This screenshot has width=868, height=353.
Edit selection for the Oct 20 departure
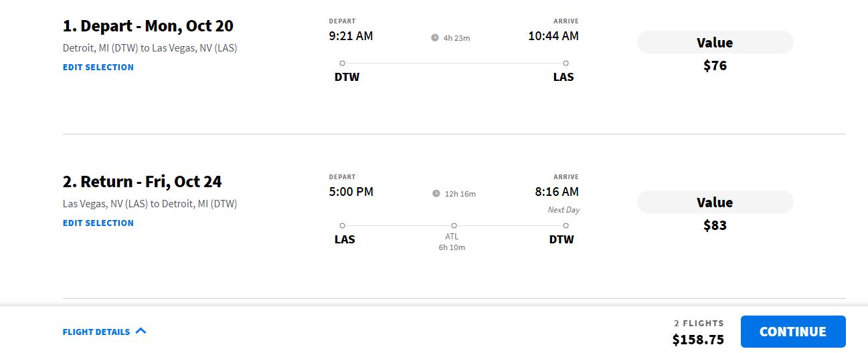click(98, 67)
